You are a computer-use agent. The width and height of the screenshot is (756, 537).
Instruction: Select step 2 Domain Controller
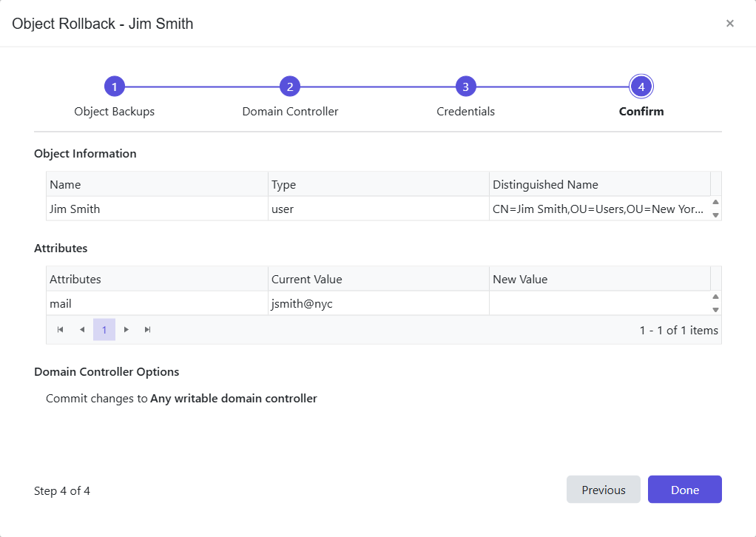click(x=290, y=86)
